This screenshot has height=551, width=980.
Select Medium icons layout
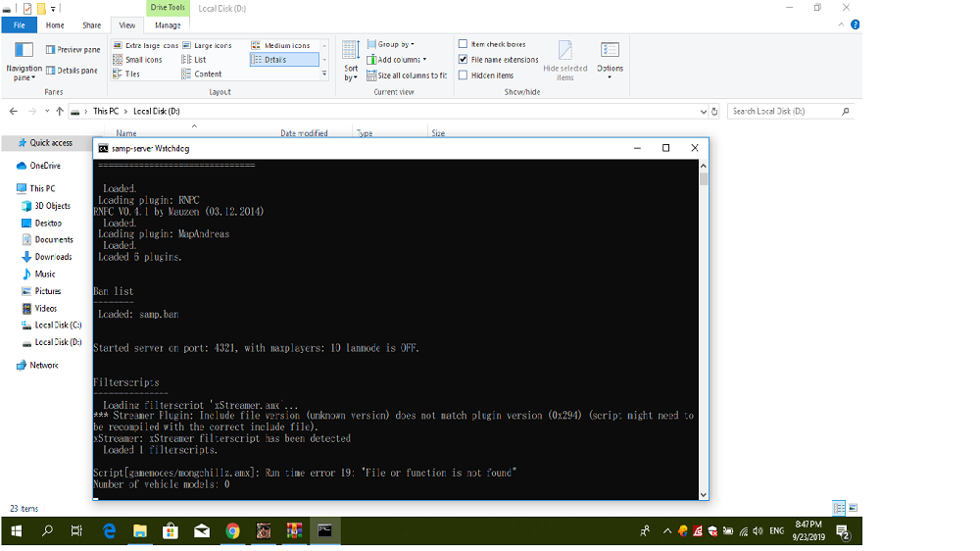[280, 46]
